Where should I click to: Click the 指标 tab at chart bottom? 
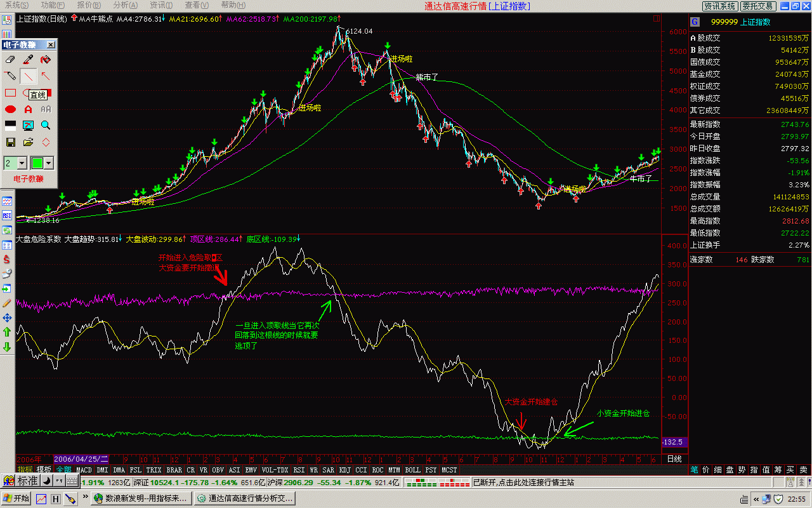pyautogui.click(x=25, y=470)
